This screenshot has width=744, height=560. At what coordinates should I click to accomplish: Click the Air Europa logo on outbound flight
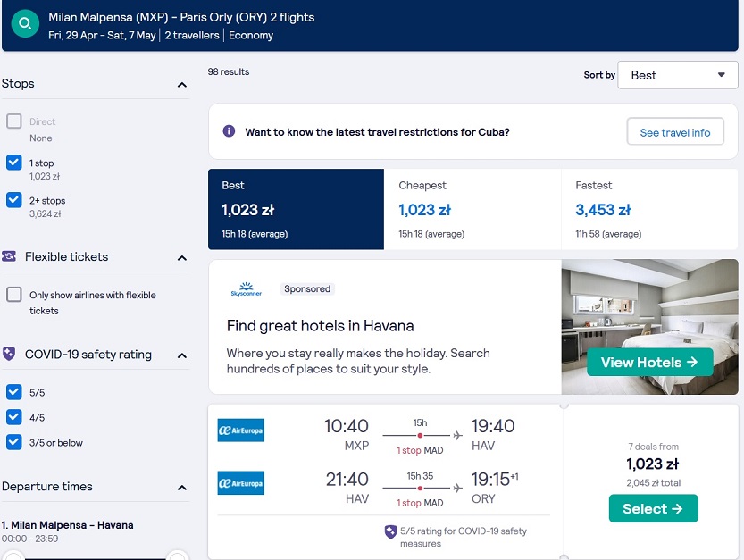point(240,430)
